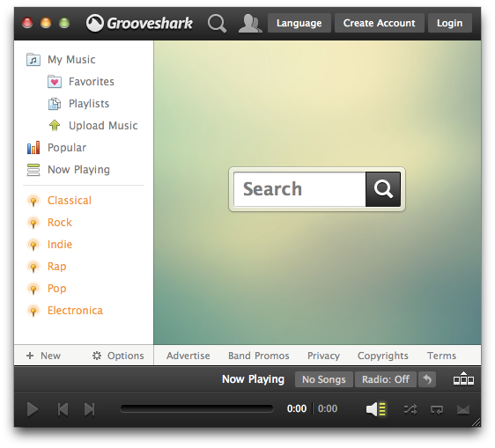Click the Now Playing player bar label

pyautogui.click(x=253, y=379)
